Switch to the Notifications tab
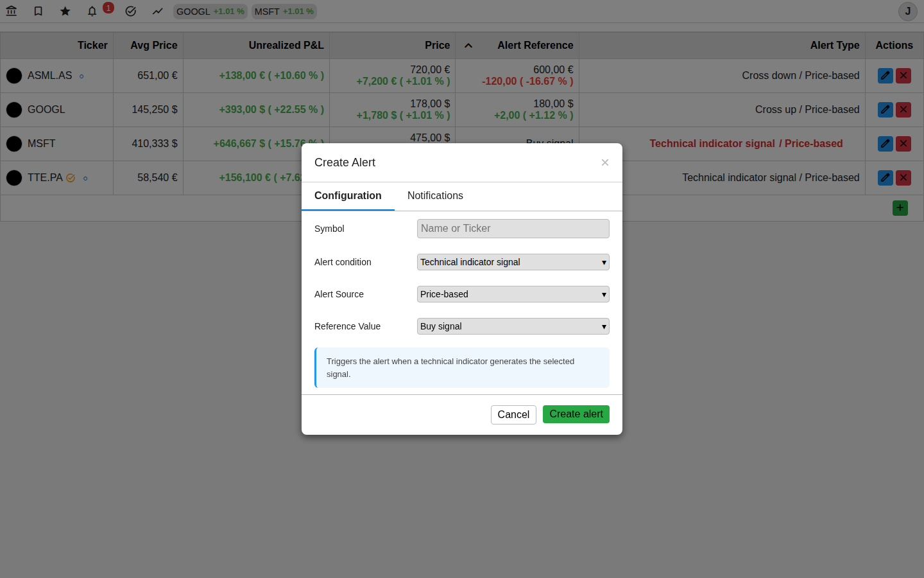Image resolution: width=924 pixels, height=578 pixels. point(435,196)
